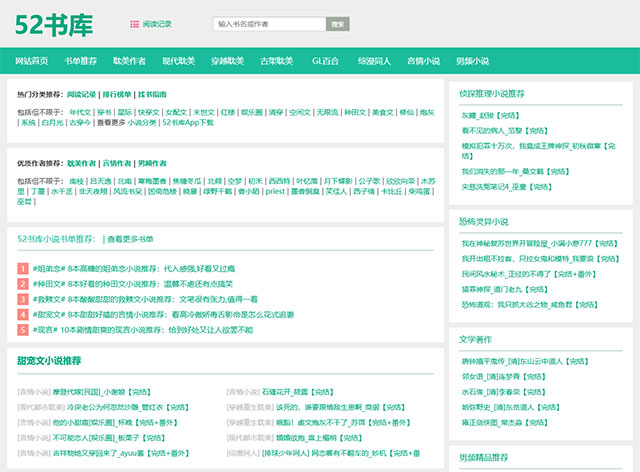This screenshot has height=472, width=640.
Task: Click the number 4 rank badge
Action: pos(23,313)
